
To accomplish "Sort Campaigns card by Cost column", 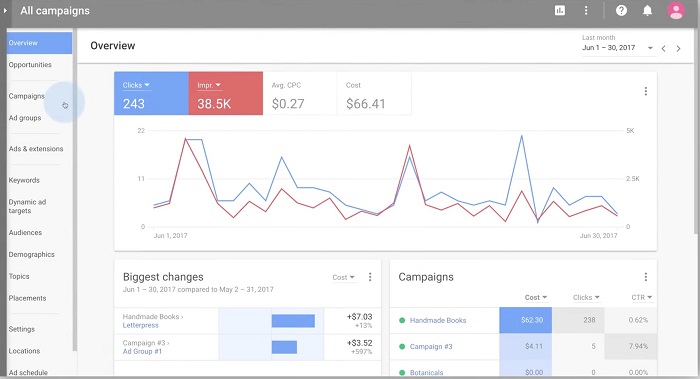I will coord(536,297).
